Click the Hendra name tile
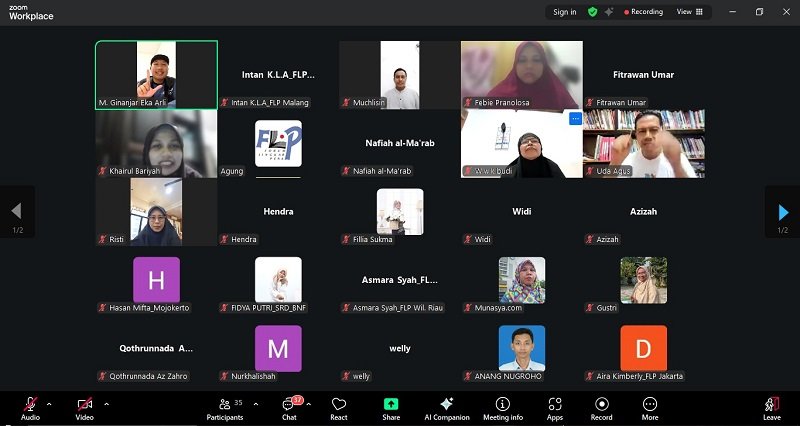This screenshot has width=800, height=426. coord(278,212)
